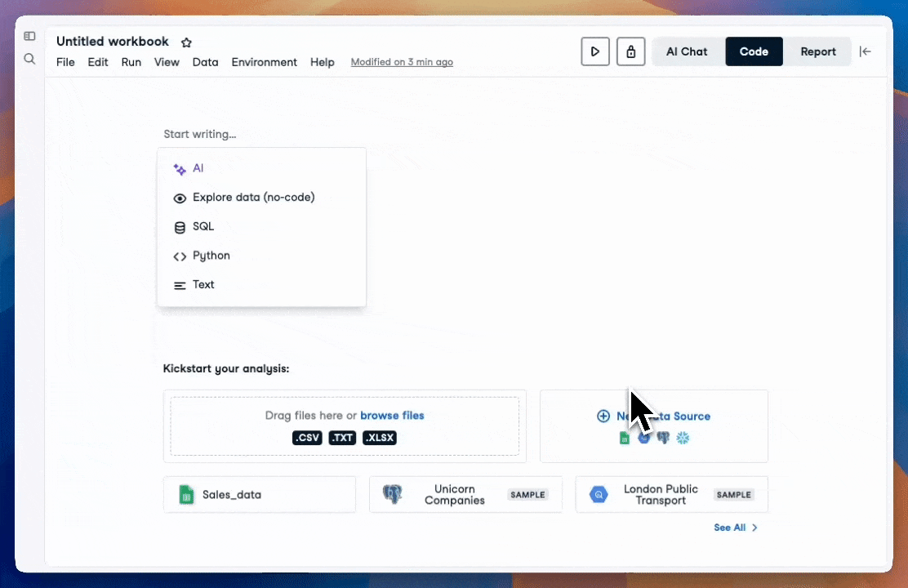The width and height of the screenshot is (908, 588).
Task: Click the green sheets icon on Sales_data
Action: [x=186, y=495]
